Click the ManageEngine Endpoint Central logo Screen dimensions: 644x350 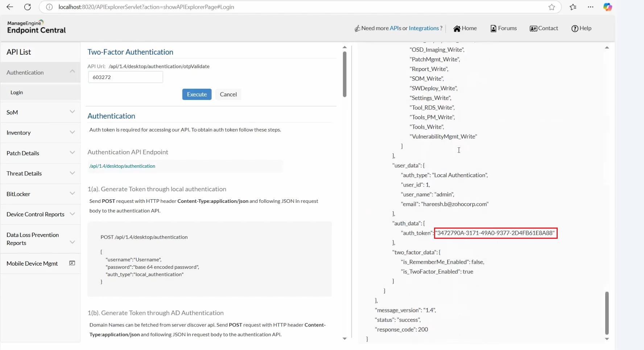click(36, 27)
